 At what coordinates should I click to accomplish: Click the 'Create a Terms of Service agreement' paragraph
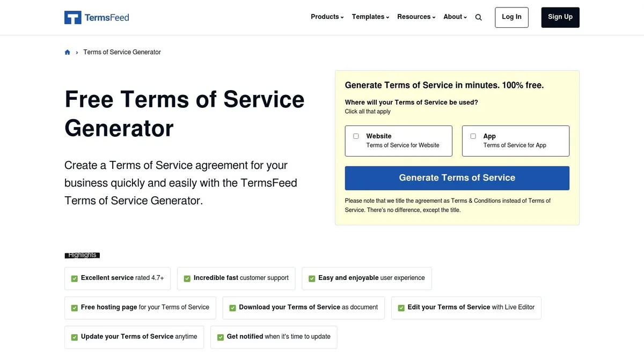181,183
